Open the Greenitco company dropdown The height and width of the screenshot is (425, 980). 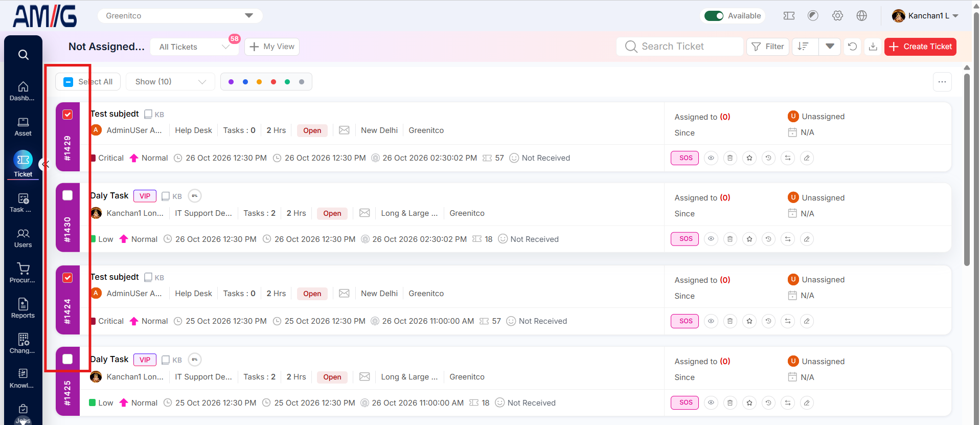[180, 16]
